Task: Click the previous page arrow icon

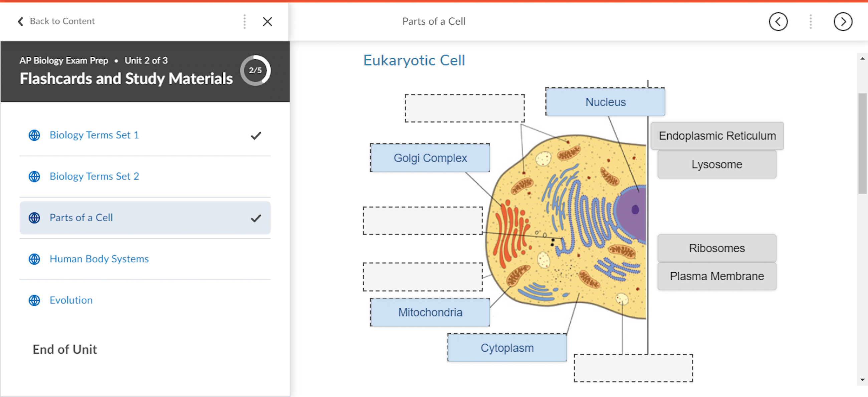Action: [778, 22]
